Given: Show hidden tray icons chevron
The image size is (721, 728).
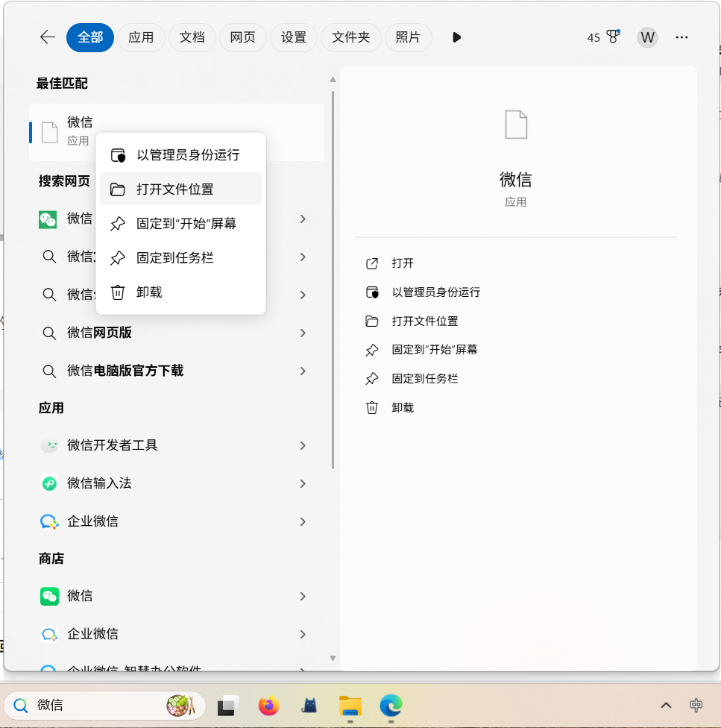Looking at the screenshot, I should point(666,706).
